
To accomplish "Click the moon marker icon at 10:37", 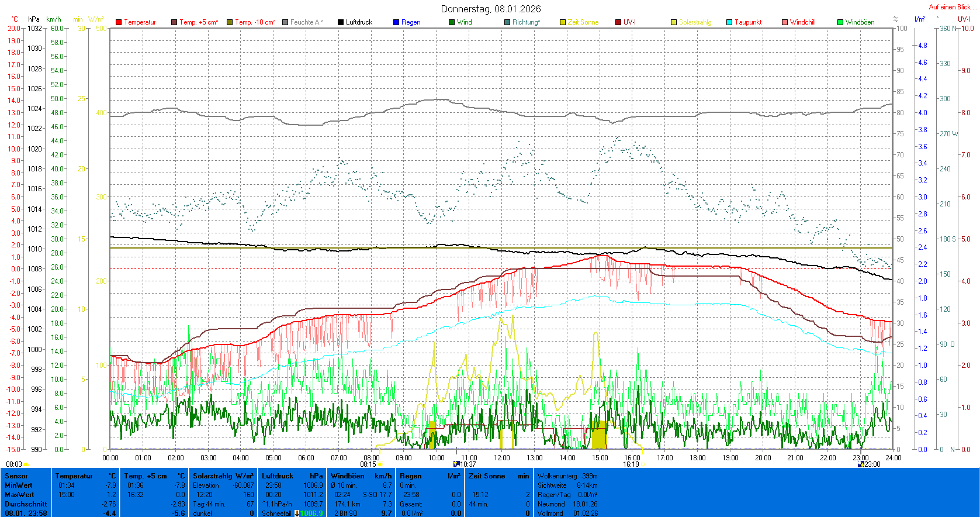I will pyautogui.click(x=456, y=464).
